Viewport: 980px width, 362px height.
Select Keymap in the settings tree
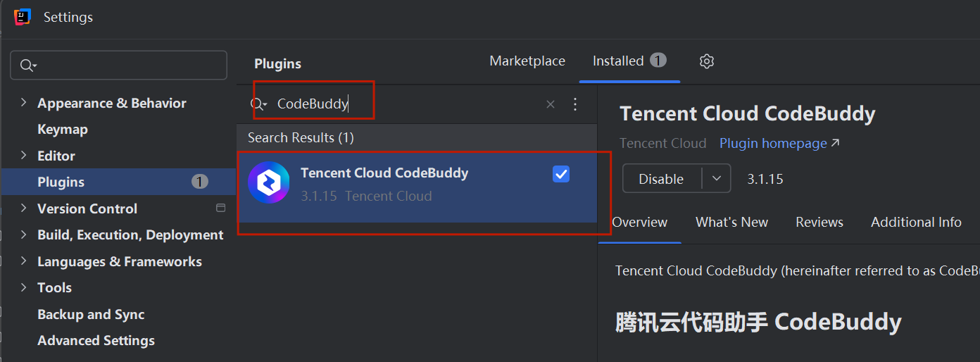pos(63,130)
